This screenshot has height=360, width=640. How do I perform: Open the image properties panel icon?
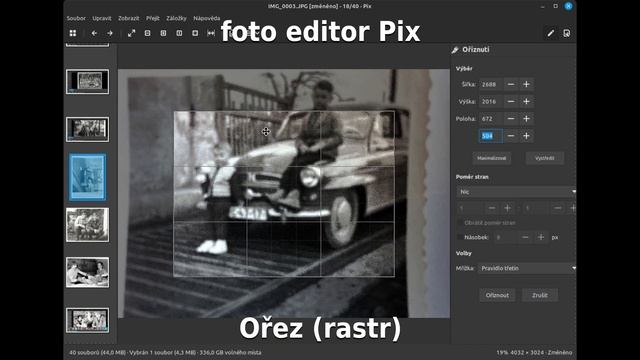pos(567,33)
